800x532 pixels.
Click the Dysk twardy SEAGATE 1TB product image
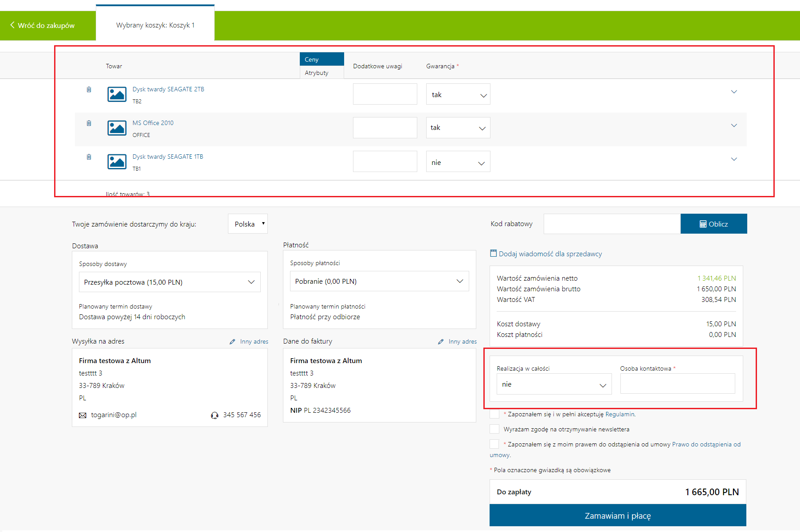(117, 162)
